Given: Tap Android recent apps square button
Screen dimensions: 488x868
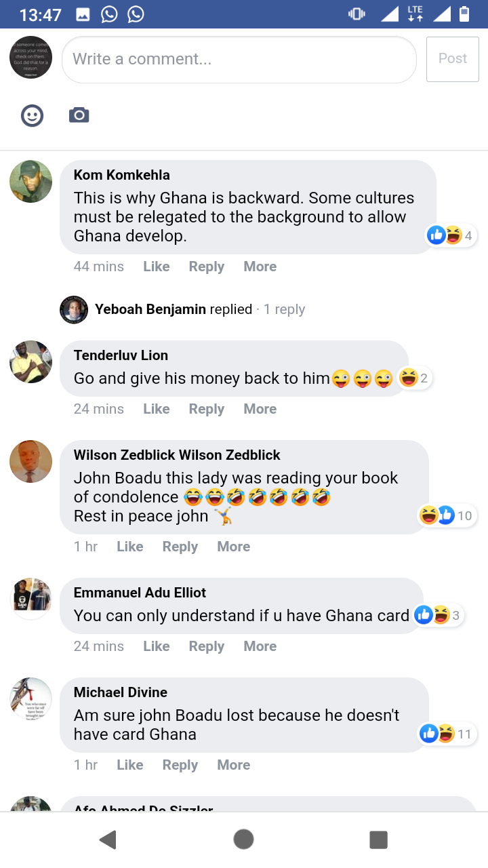Looking at the screenshot, I should [x=378, y=840].
